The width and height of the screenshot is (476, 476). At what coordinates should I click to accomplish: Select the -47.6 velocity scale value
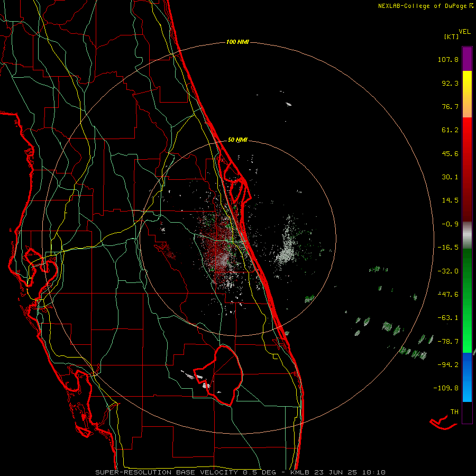[448, 295]
